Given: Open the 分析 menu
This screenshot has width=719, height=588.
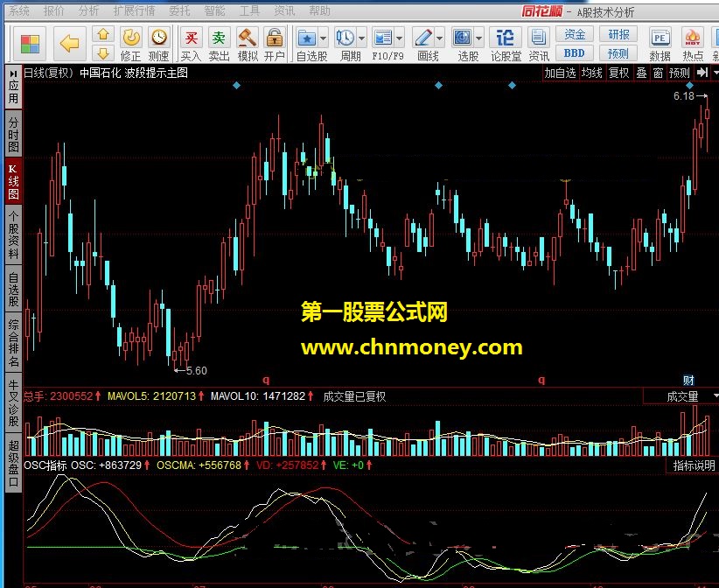Looking at the screenshot, I should (x=88, y=10).
